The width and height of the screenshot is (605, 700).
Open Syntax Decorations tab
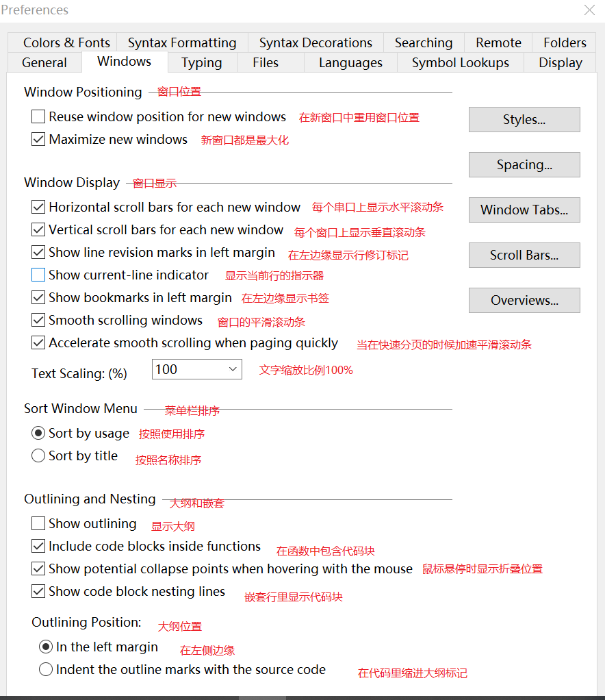pyautogui.click(x=316, y=43)
